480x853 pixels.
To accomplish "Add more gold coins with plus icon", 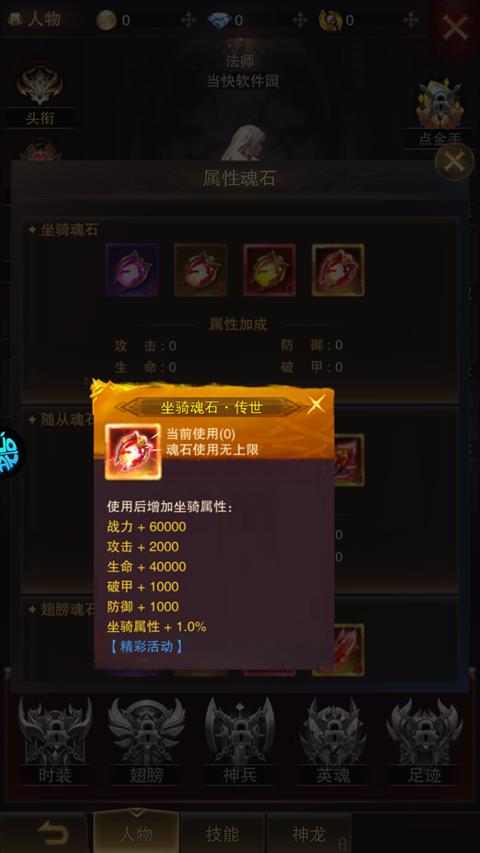I will (x=188, y=20).
